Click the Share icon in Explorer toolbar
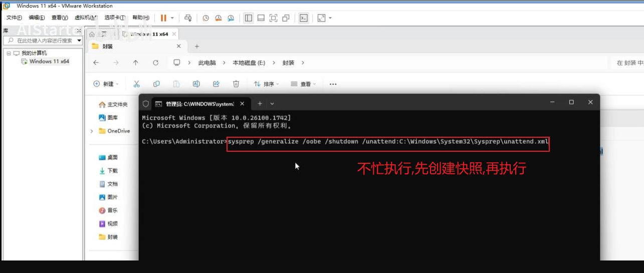The image size is (644, 273). click(216, 84)
